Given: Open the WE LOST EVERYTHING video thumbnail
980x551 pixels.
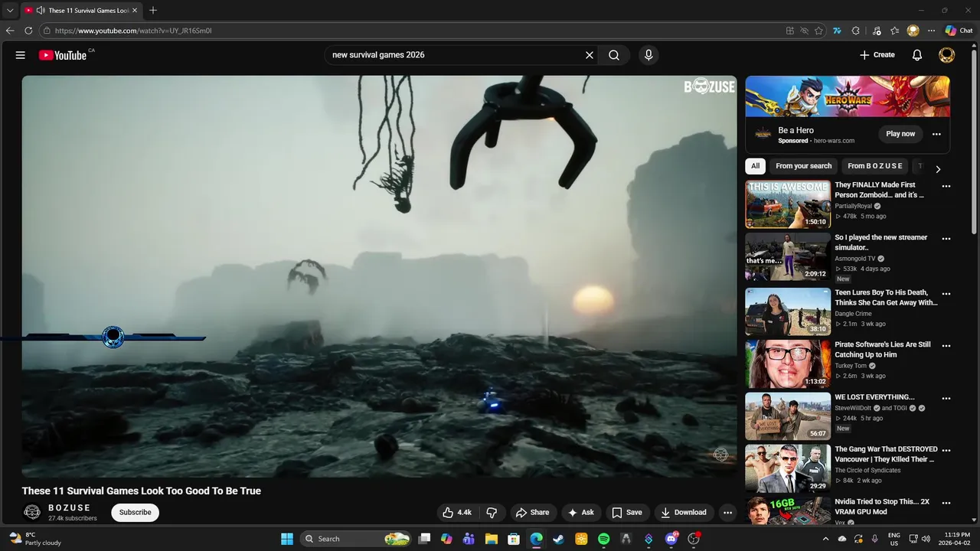Looking at the screenshot, I should pyautogui.click(x=788, y=416).
